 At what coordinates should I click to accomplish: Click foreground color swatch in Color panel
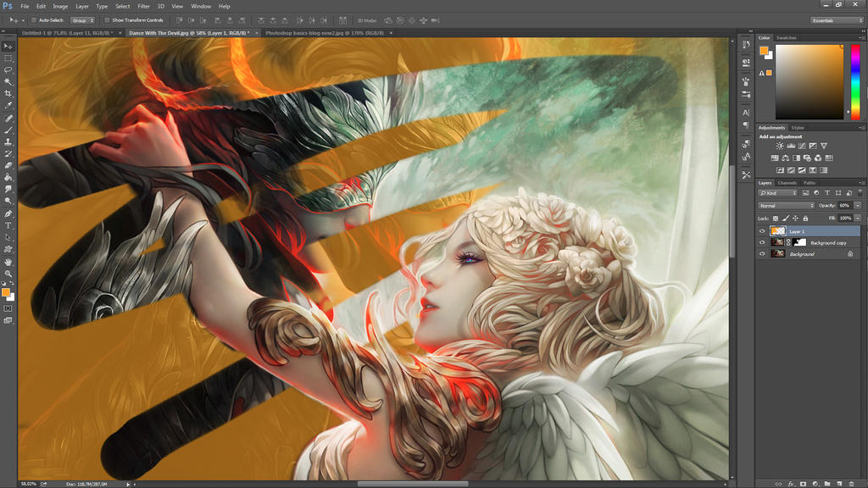[764, 51]
